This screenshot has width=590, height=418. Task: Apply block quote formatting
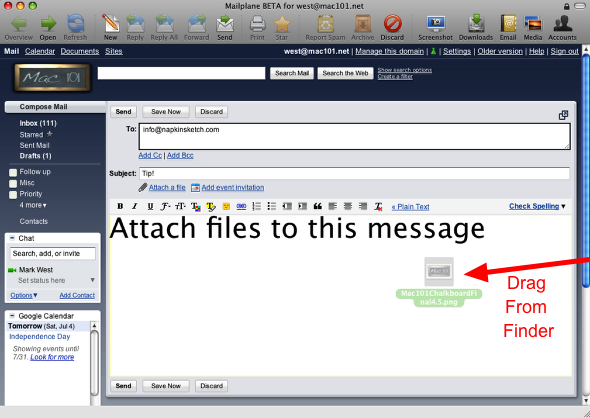(318, 206)
